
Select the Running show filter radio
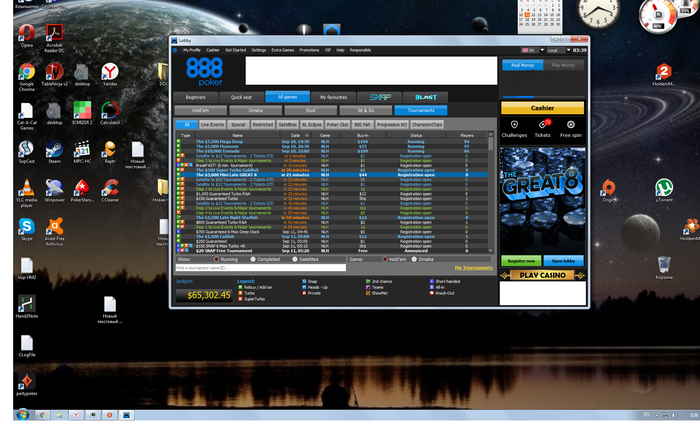(x=216, y=259)
